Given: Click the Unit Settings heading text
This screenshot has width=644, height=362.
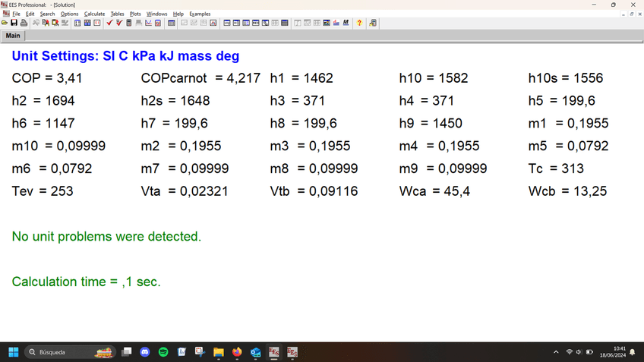Looking at the screenshot, I should 125,56.
